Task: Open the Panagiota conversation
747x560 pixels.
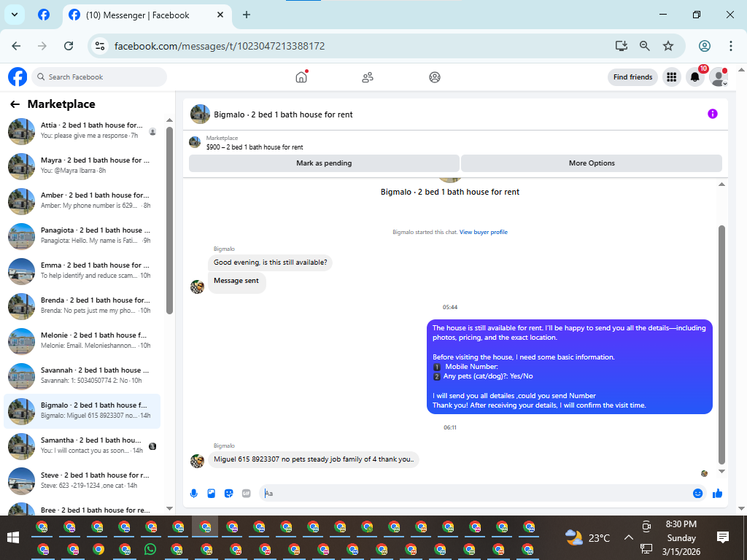Action: (82, 236)
